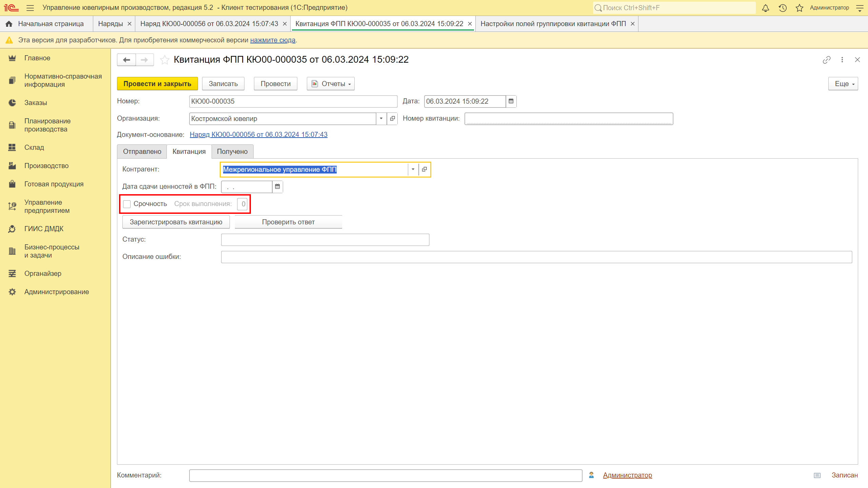Add document to favorites star
This screenshot has width=868, height=488.
click(x=165, y=60)
